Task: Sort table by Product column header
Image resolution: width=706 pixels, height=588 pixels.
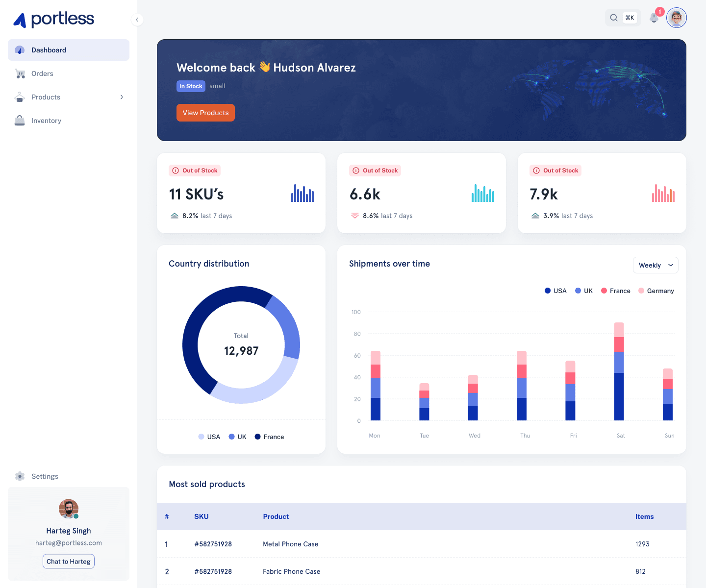Action: (276, 516)
